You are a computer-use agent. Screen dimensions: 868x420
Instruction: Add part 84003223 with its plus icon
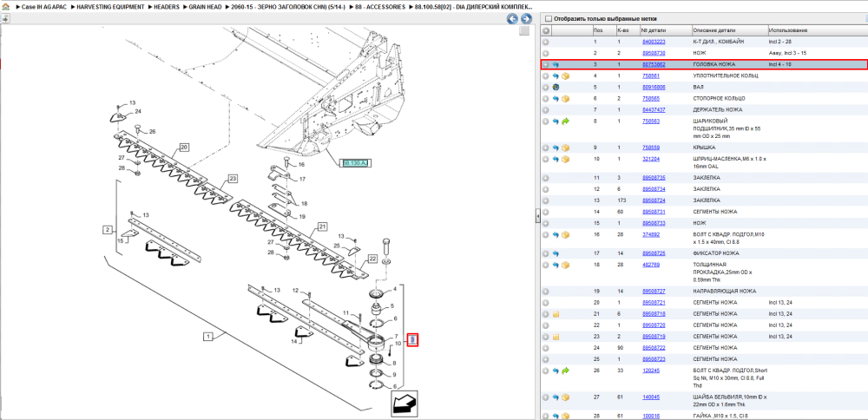546,42
